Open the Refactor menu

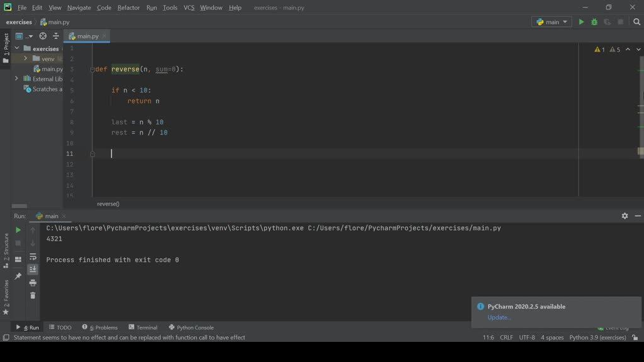pyautogui.click(x=128, y=8)
